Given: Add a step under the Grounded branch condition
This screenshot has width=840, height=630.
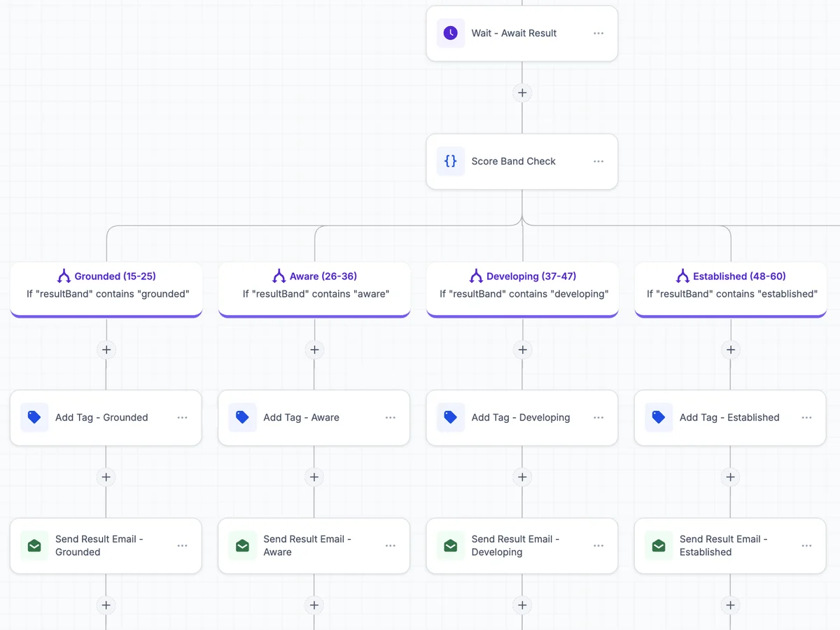Looking at the screenshot, I should (x=106, y=349).
